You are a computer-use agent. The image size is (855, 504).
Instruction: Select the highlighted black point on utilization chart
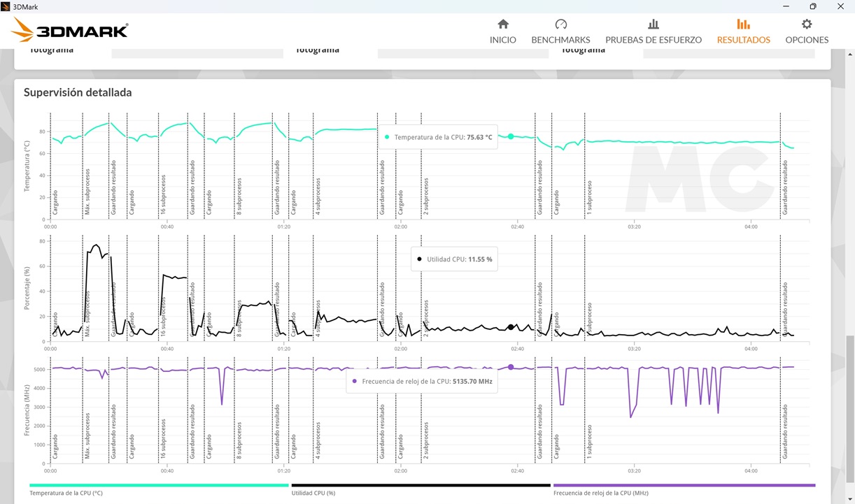(511, 326)
